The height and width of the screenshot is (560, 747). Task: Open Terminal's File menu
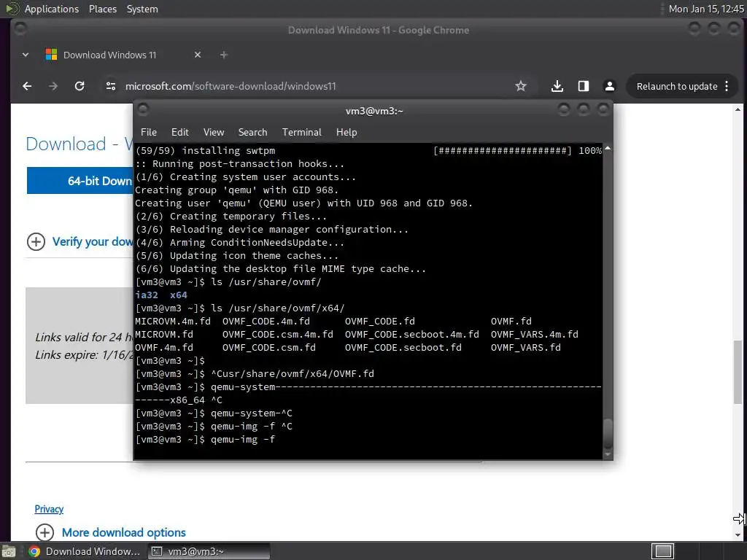pos(149,133)
